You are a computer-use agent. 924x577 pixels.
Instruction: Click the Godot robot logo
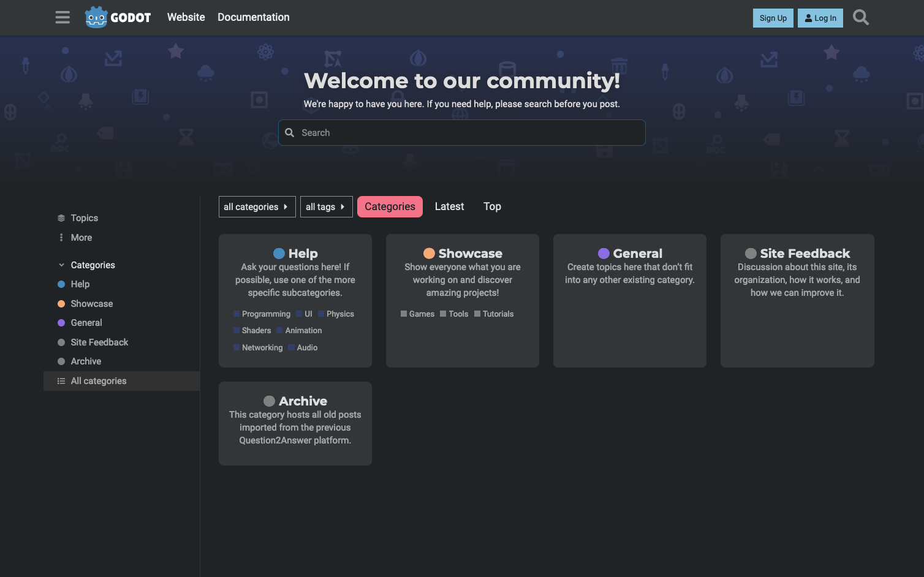coord(96,17)
